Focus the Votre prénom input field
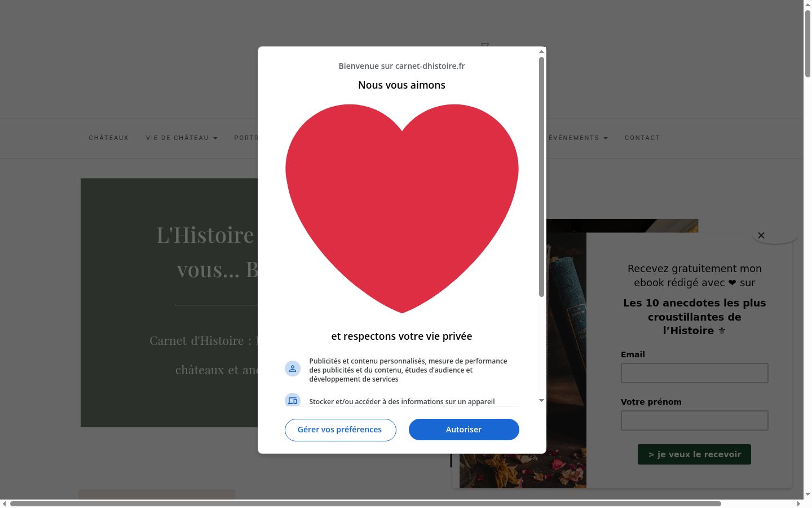Viewport: 812px width, 508px height. coord(694,421)
